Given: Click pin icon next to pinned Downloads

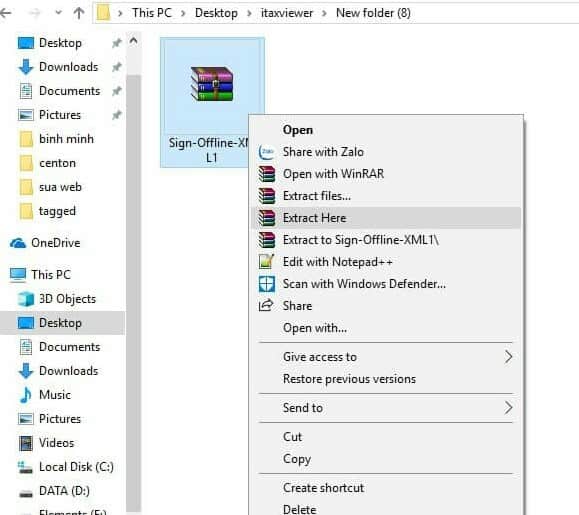Looking at the screenshot, I should (x=117, y=67).
